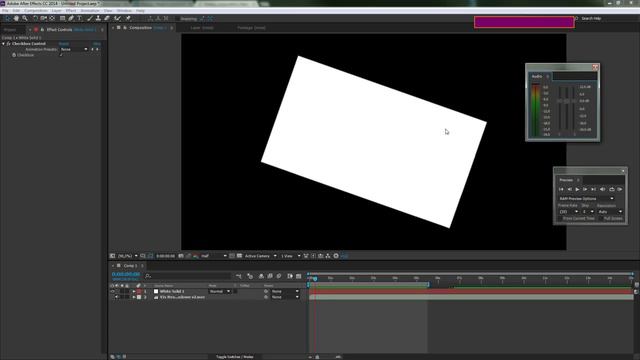
Task: Toggle transparency grid in viewer
Action: coord(240,256)
